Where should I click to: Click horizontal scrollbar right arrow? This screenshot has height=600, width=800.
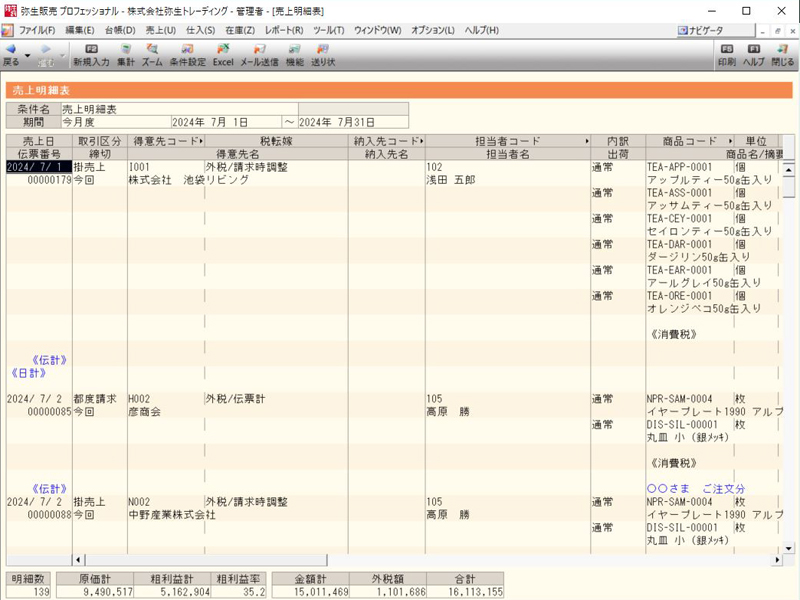click(x=777, y=560)
